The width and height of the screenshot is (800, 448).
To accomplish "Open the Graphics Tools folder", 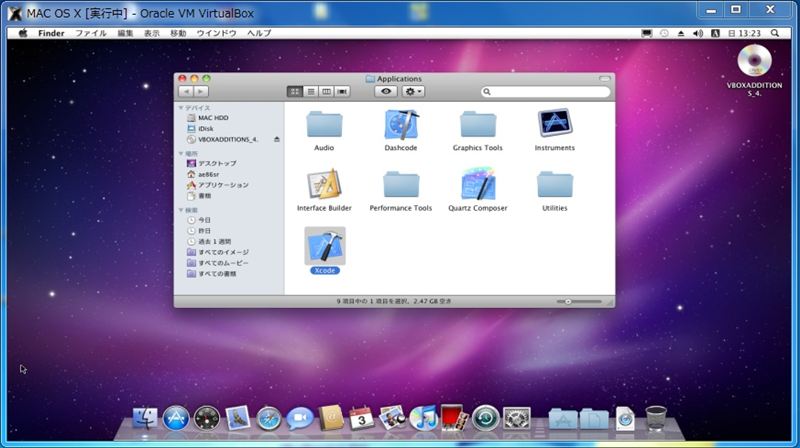I will coord(478,124).
